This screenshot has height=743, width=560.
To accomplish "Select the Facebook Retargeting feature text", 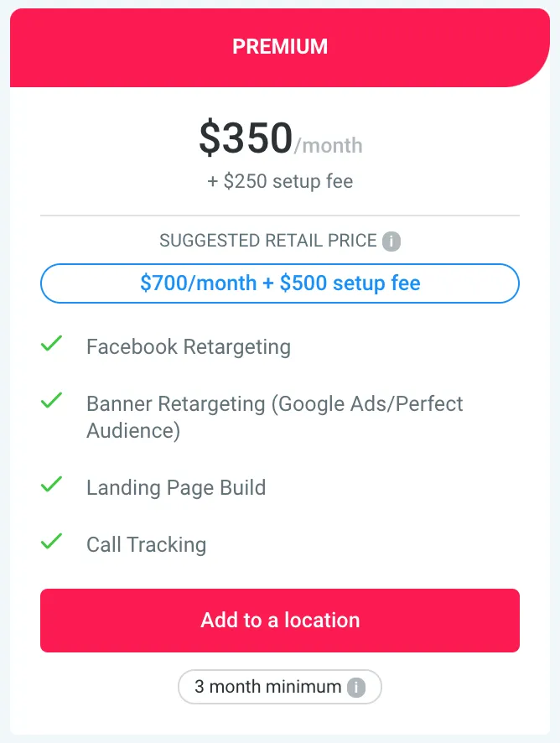I will pyautogui.click(x=189, y=347).
